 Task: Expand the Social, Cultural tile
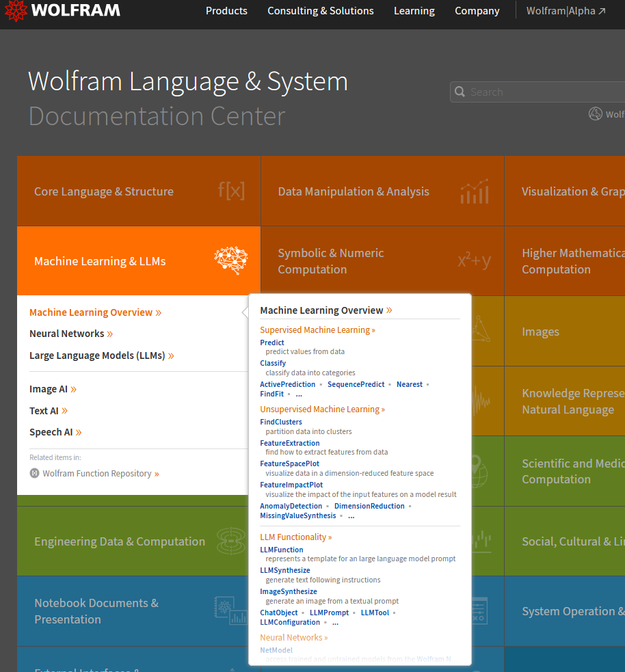(565, 541)
